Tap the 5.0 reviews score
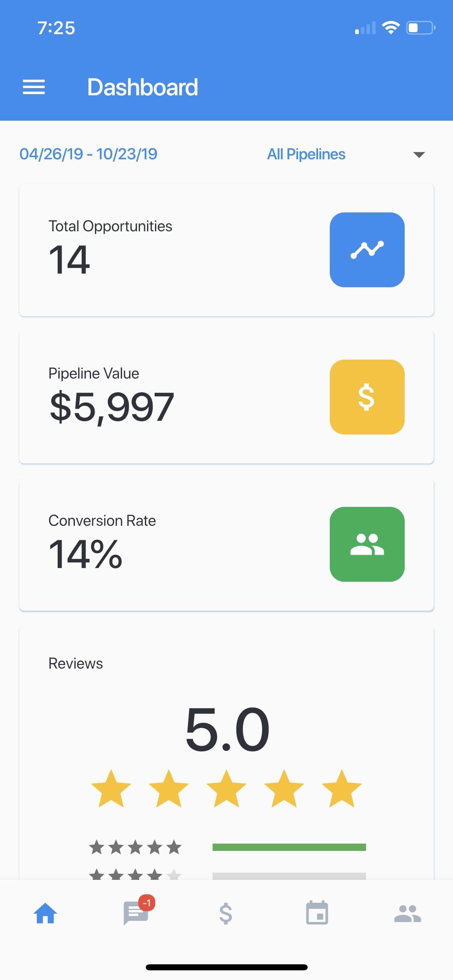The image size is (453, 980). [x=227, y=729]
